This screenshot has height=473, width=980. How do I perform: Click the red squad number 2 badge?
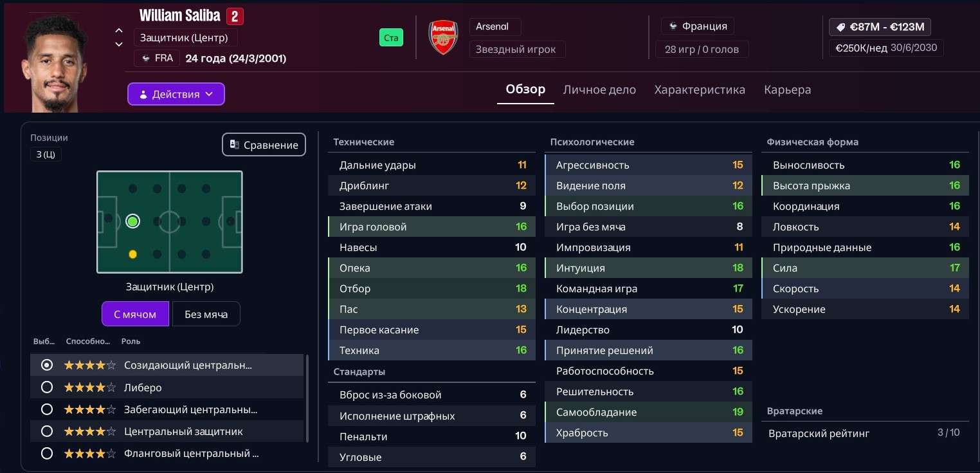235,16
